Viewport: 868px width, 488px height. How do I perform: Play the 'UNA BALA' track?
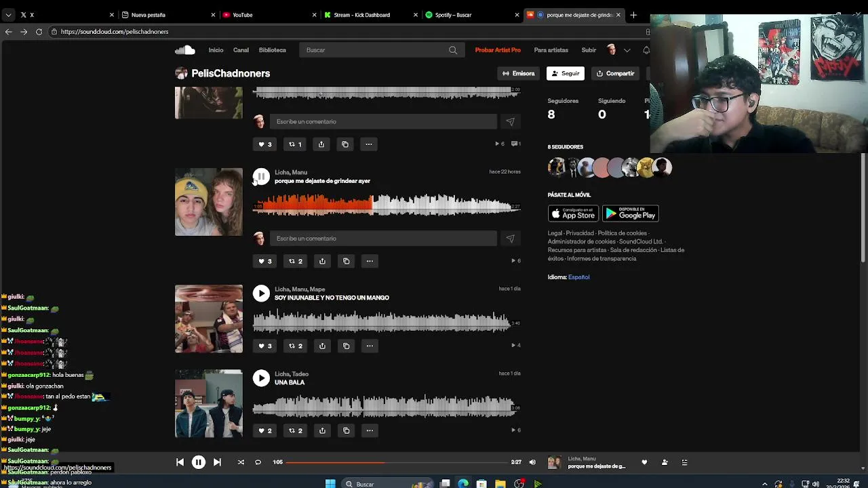click(x=261, y=378)
